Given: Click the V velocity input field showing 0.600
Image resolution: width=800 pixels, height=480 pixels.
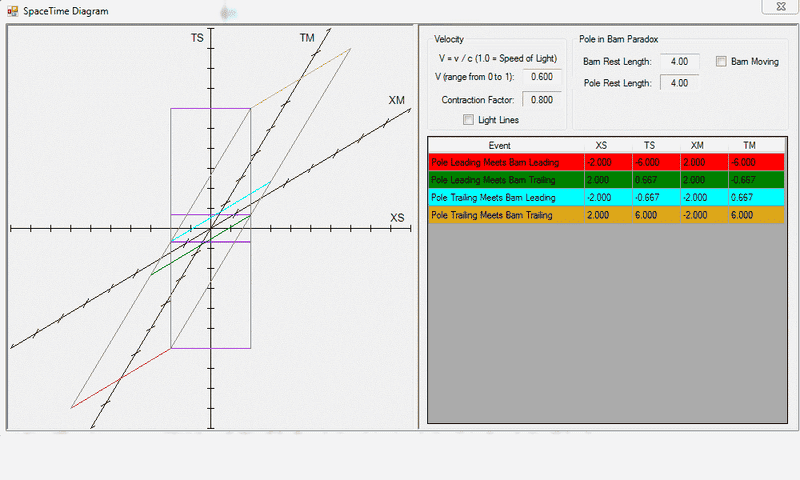Looking at the screenshot, I should 541,77.
